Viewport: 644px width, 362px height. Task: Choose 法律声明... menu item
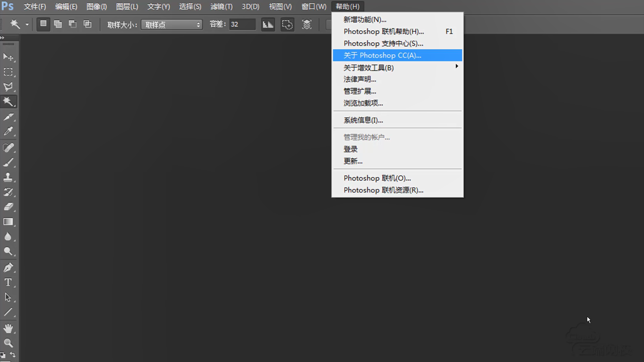coord(397,79)
